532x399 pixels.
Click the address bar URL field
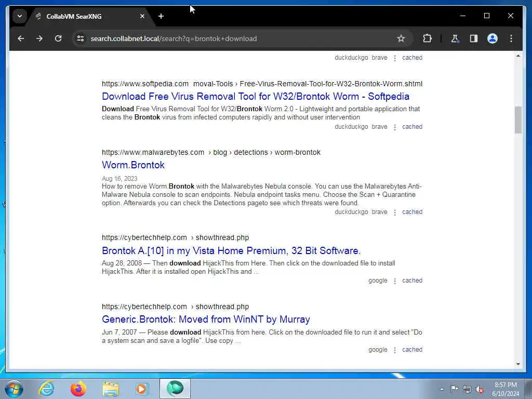237,38
